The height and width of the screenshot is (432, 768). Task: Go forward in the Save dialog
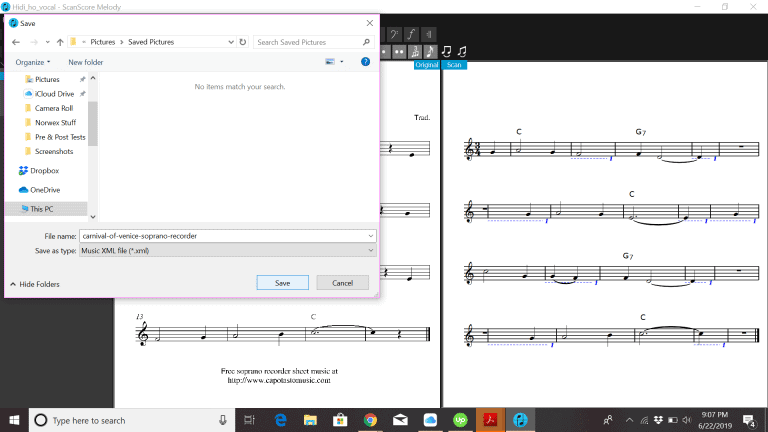tap(34, 42)
